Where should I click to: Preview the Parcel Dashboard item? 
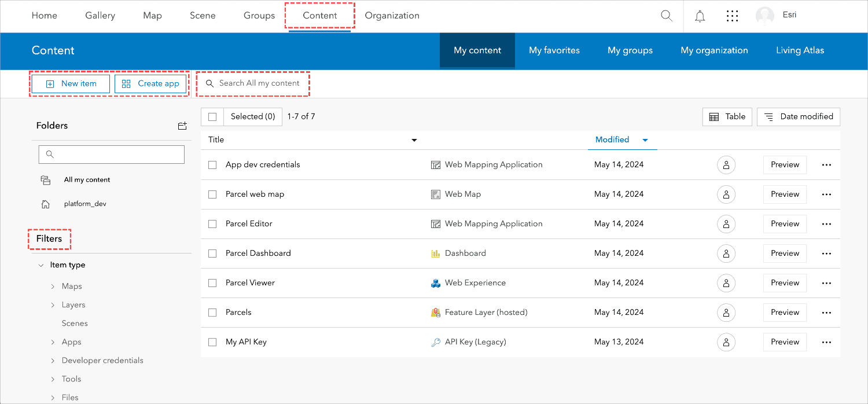(785, 253)
